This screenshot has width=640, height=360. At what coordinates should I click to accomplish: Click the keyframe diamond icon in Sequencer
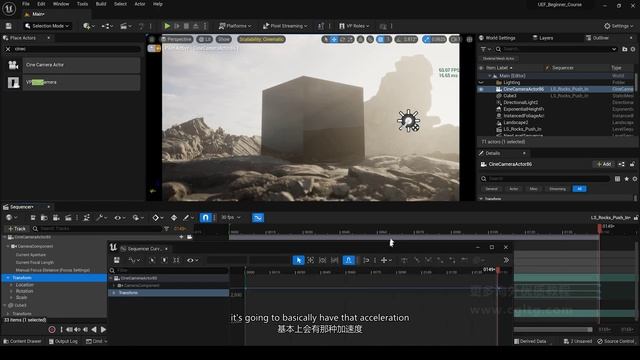tap(157, 218)
